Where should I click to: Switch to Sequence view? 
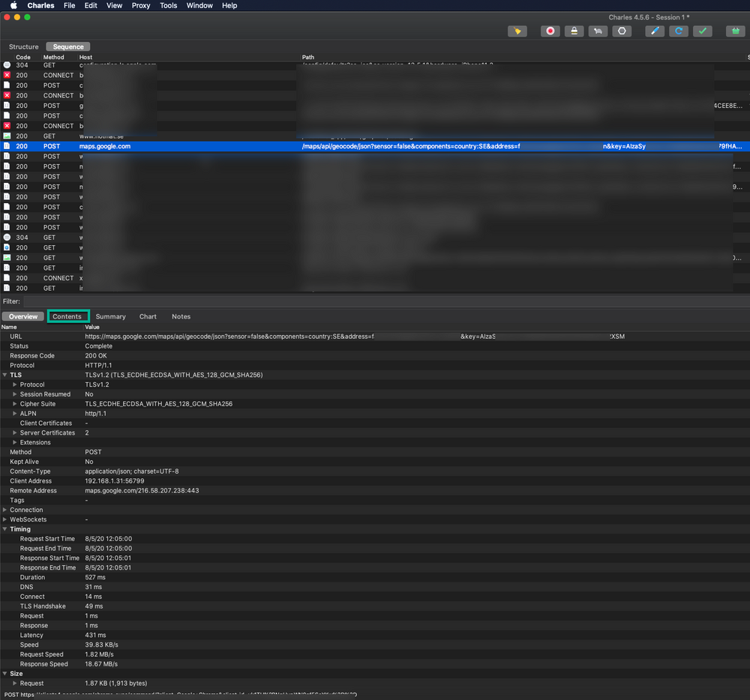[67, 46]
